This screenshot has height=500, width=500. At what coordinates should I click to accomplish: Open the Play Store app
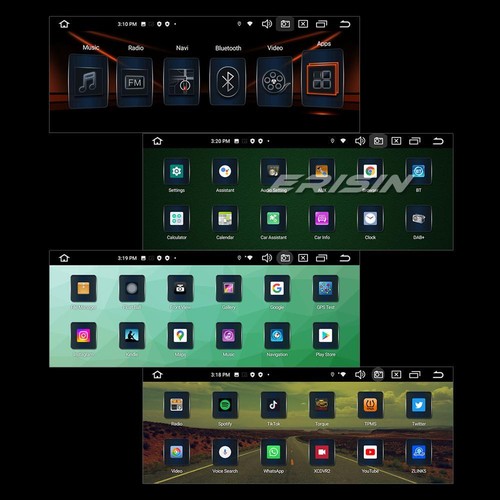326,336
